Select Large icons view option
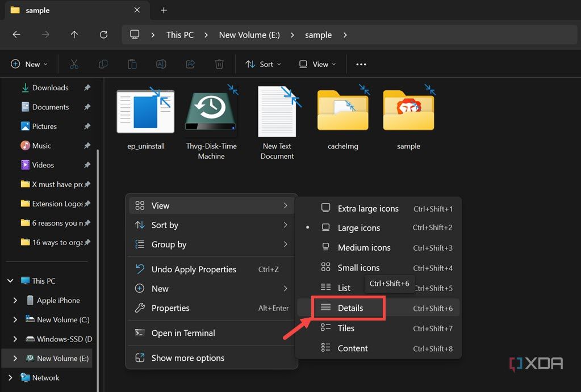The height and width of the screenshot is (392, 581). [x=358, y=228]
